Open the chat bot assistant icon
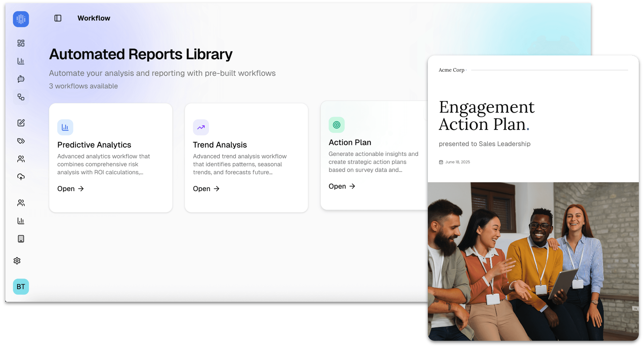This screenshot has width=644, height=348. pos(21,79)
